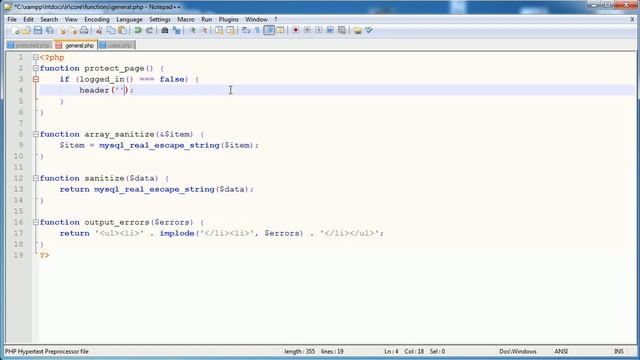
Task: Click the Redo toolbar icon
Action: (149, 31)
